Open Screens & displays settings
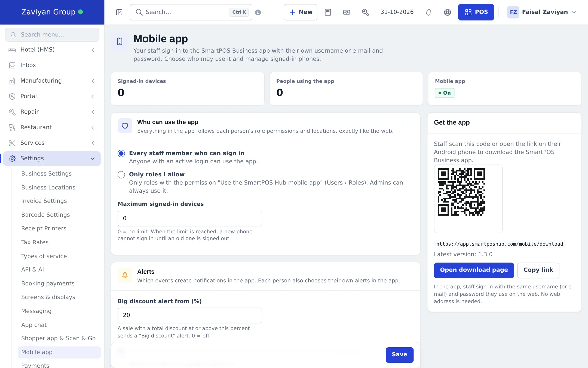This screenshot has height=368, width=588. coord(48,297)
